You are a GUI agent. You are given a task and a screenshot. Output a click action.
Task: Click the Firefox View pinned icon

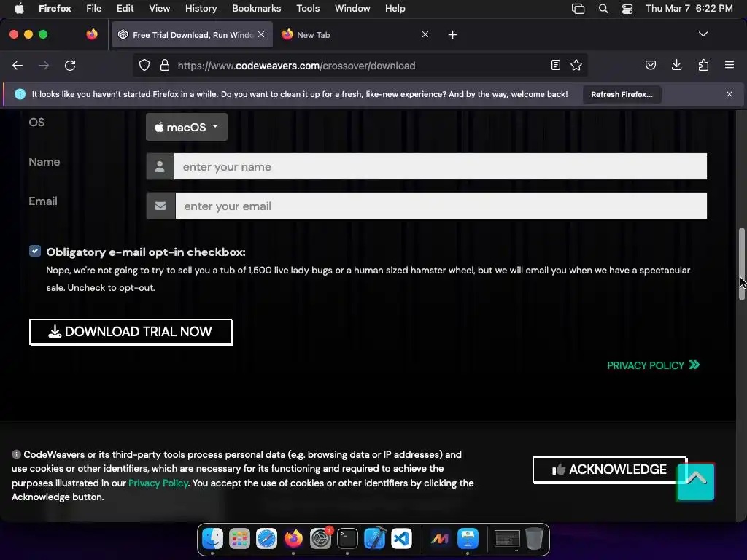tap(92, 34)
